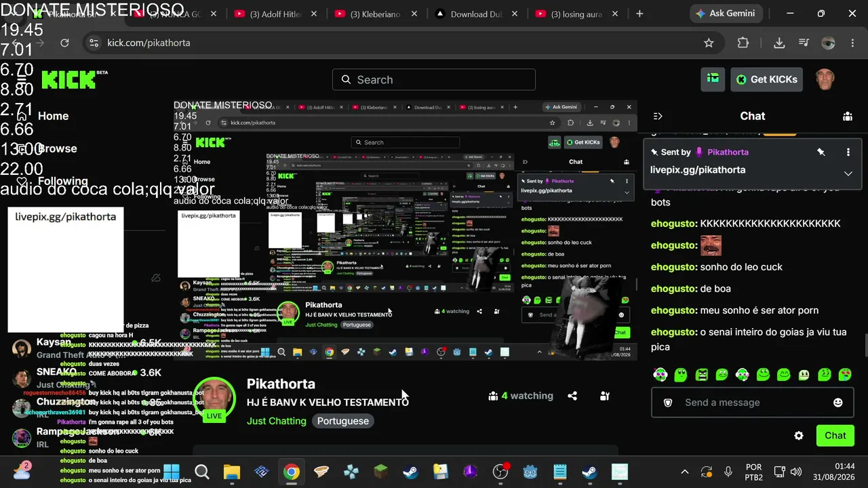Open the Chrome browser profile icon
This screenshot has width=868, height=488.
pos(828,43)
